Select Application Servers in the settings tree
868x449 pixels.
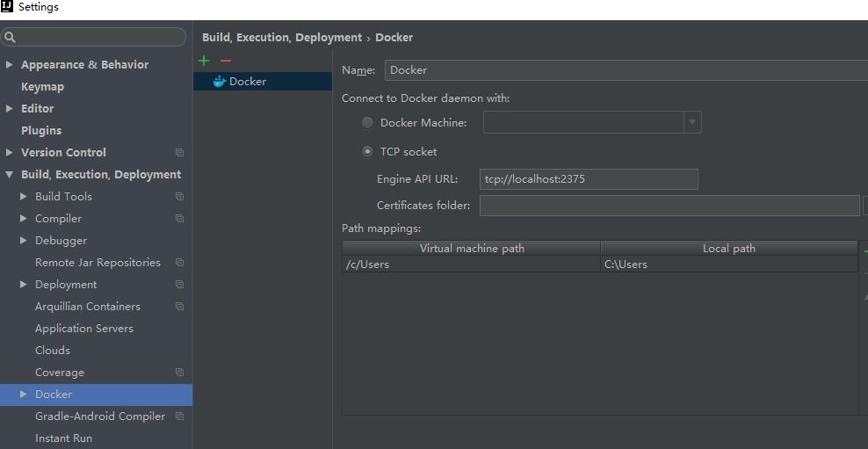(x=84, y=329)
